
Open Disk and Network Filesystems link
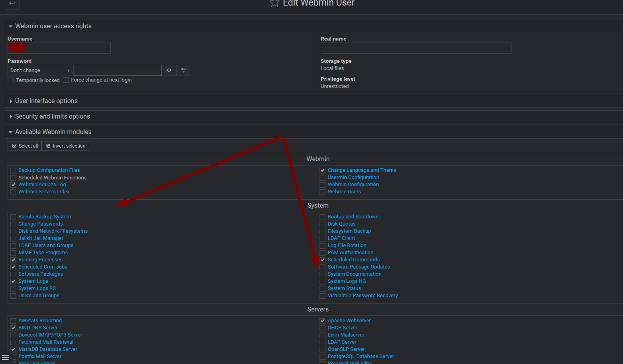point(53,231)
